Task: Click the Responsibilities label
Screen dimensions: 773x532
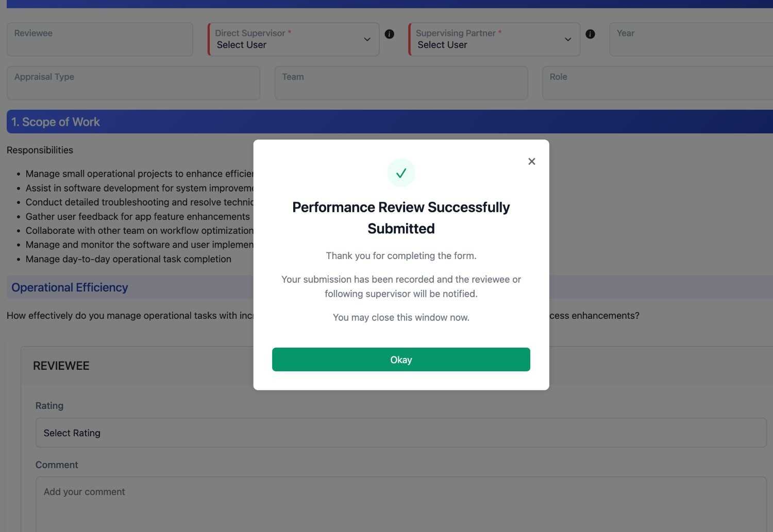Action: tap(40, 150)
